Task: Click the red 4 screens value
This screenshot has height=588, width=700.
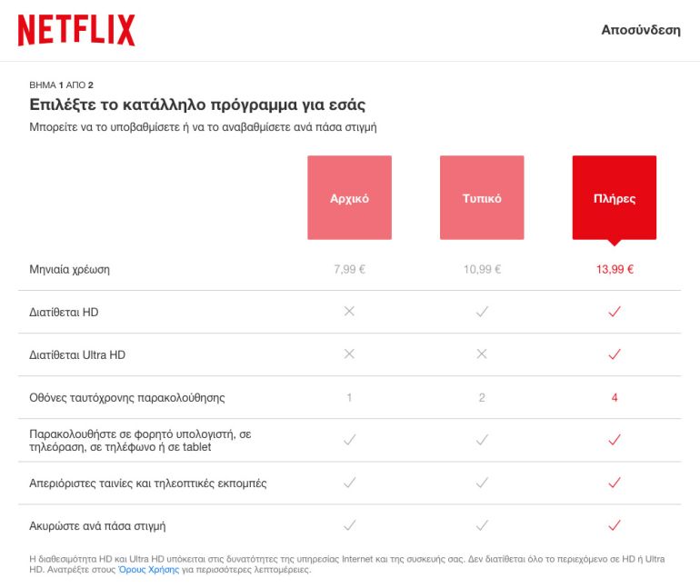Action: click(x=615, y=397)
